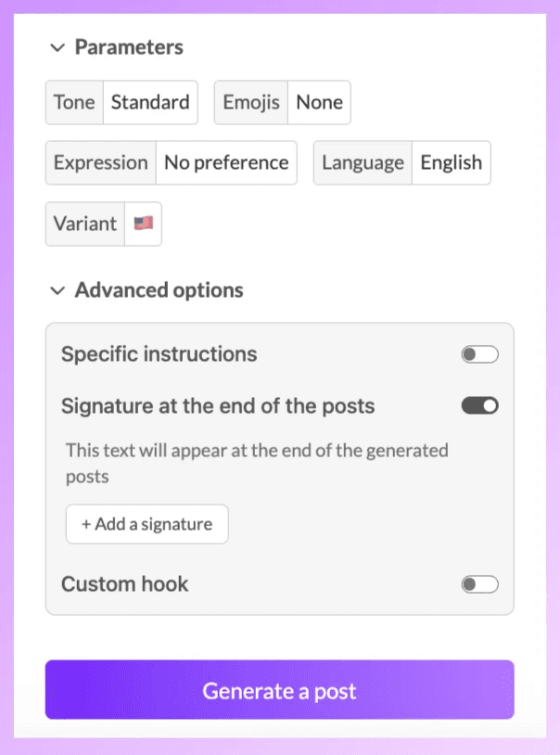Screen dimensions: 560x755
Task: Open the Tone dropdown showing Standard
Action: coord(150,103)
